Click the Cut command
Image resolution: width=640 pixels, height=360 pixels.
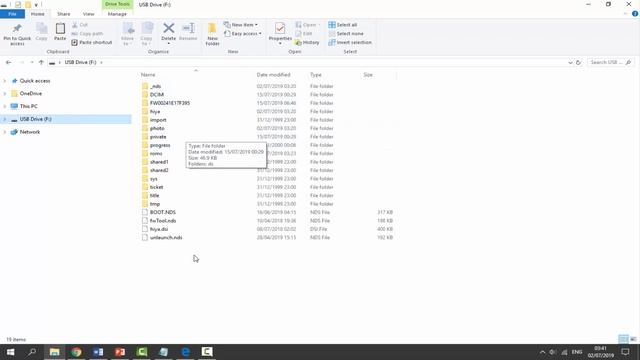[80, 25]
